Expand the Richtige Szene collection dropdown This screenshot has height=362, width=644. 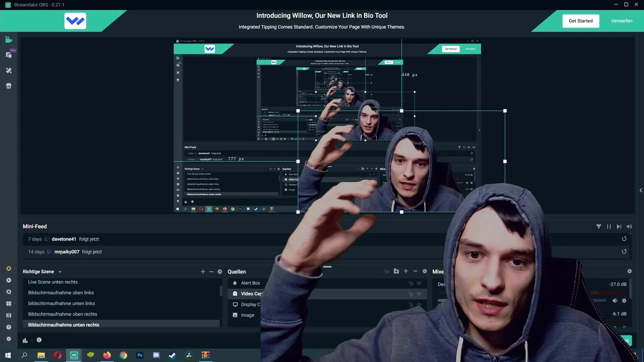click(60, 272)
